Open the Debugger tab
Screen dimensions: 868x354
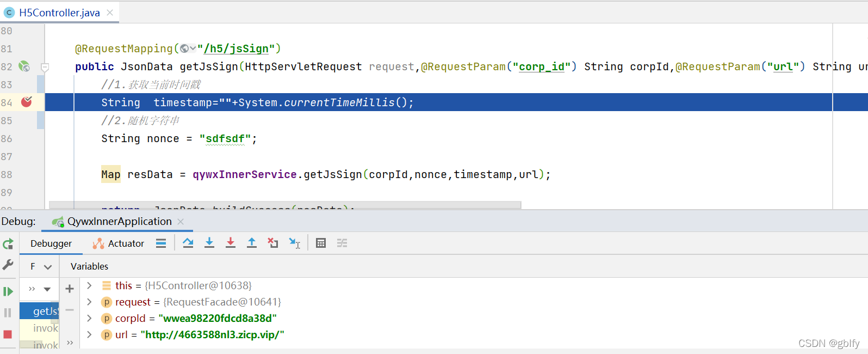tap(51, 243)
